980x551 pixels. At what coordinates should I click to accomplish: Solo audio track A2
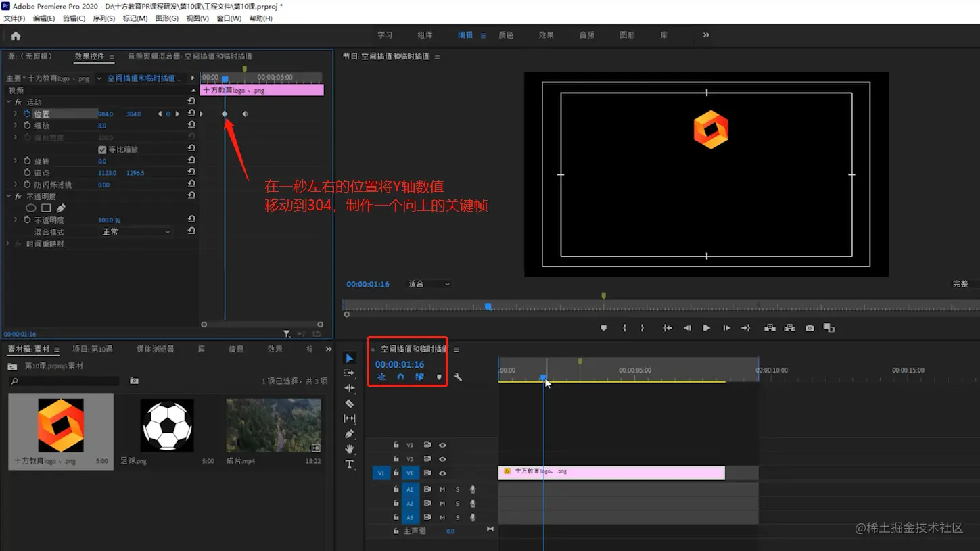pos(457,504)
